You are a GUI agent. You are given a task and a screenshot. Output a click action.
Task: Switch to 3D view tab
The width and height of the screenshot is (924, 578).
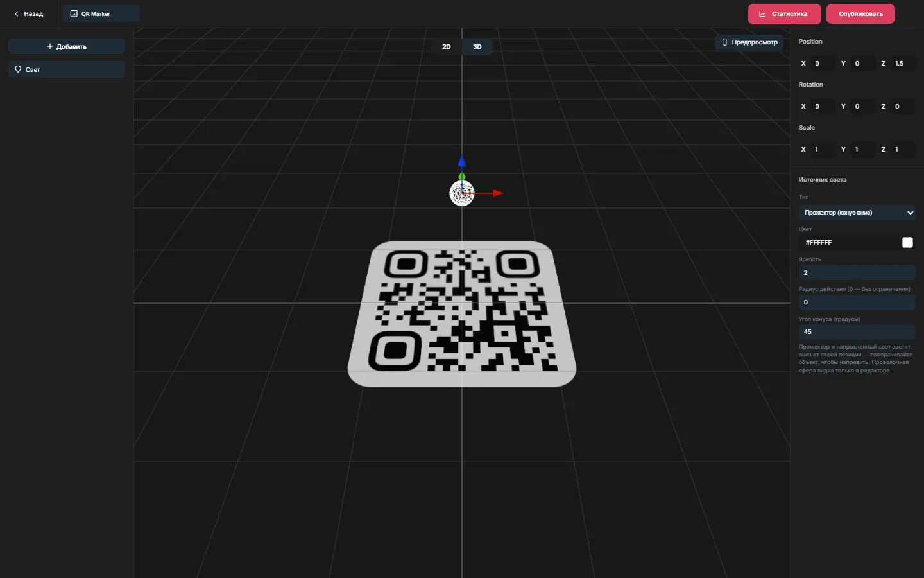(477, 46)
